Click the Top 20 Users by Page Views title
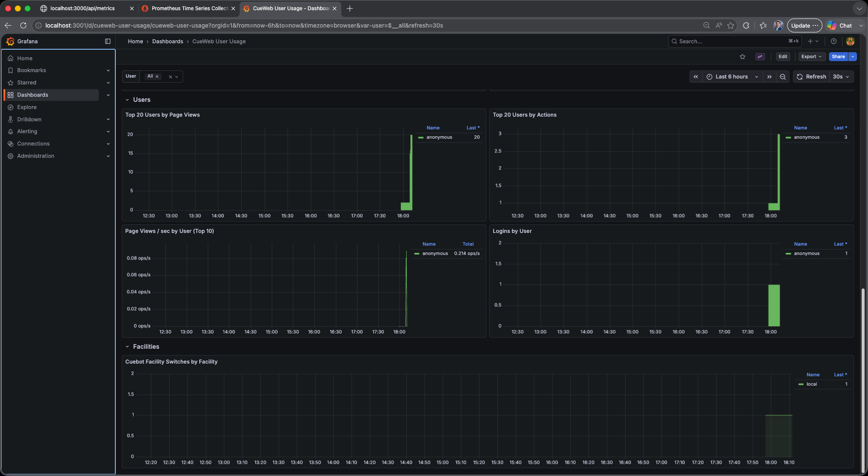Viewport: 868px width, 476px height. click(x=162, y=115)
